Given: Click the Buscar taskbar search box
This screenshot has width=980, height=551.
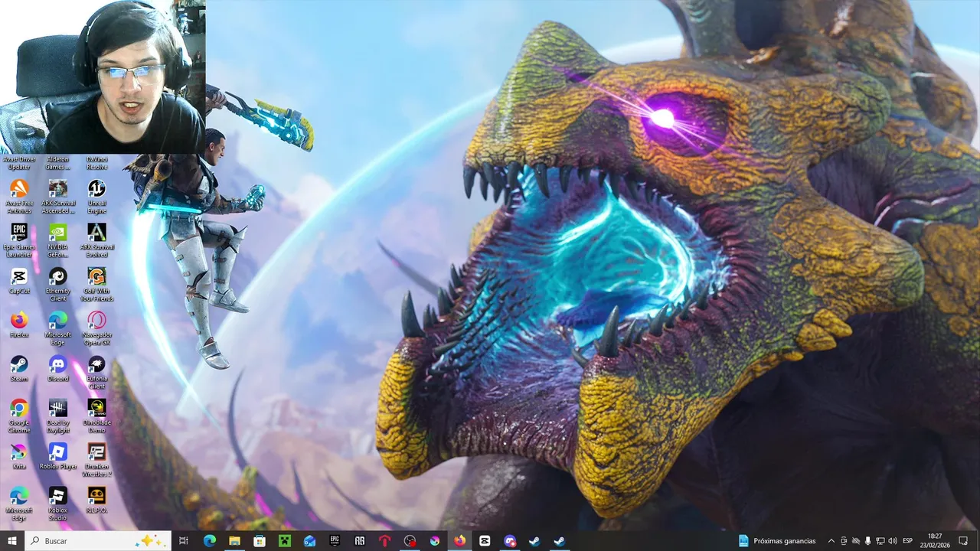Looking at the screenshot, I should 98,540.
